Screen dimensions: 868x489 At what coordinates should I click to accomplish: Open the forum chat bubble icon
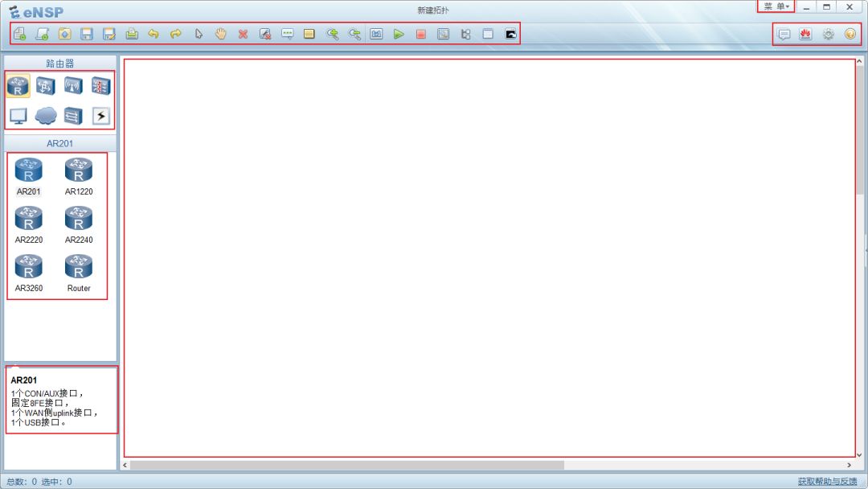[784, 34]
